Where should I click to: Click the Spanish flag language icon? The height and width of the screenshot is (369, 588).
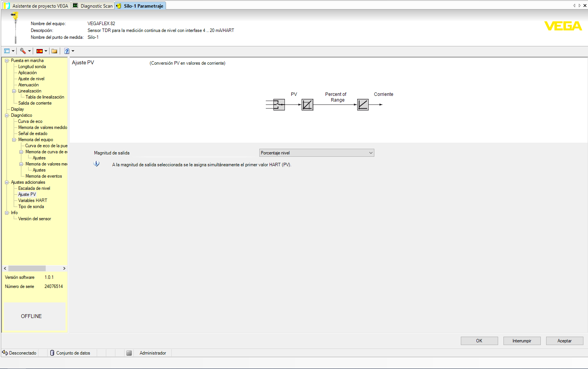40,51
